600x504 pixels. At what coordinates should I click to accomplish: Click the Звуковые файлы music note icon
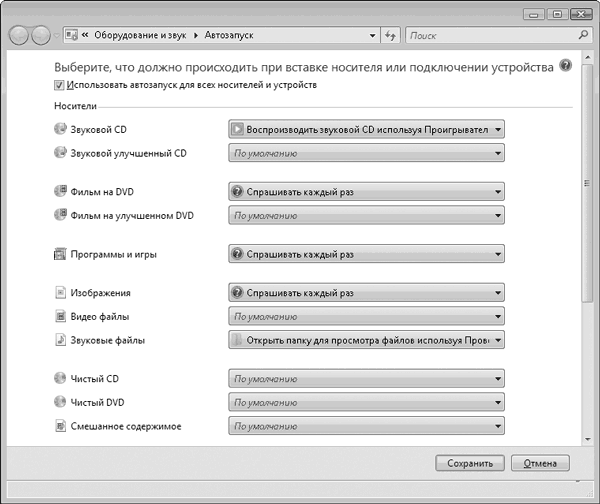pyautogui.click(x=59, y=340)
